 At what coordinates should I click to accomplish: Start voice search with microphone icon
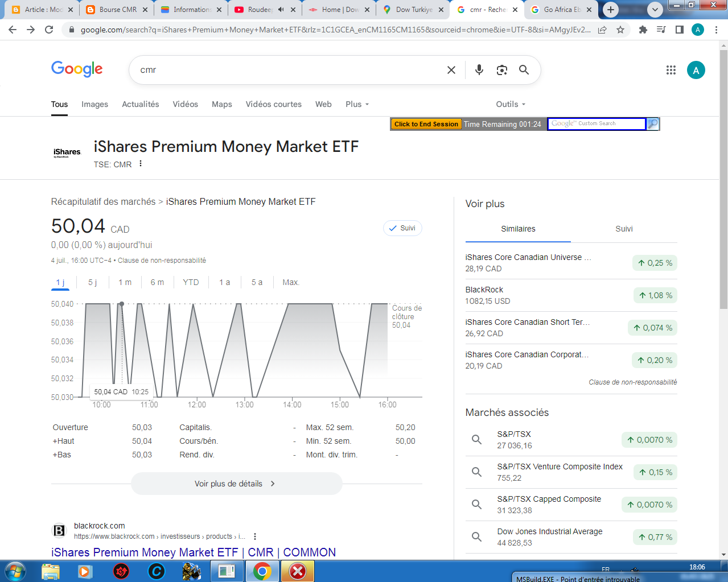pyautogui.click(x=479, y=70)
